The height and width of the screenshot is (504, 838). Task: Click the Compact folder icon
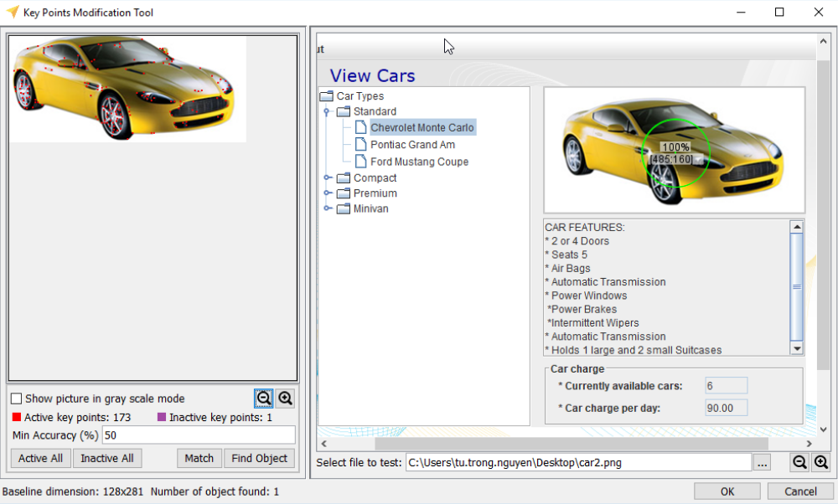tap(343, 177)
